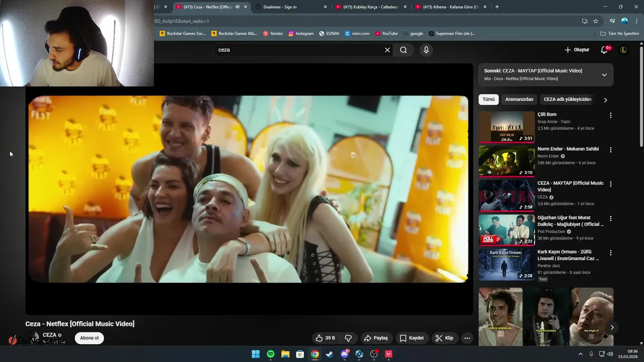Open options menu for Norm Ender video
The height and width of the screenshot is (362, 644).
611,150
